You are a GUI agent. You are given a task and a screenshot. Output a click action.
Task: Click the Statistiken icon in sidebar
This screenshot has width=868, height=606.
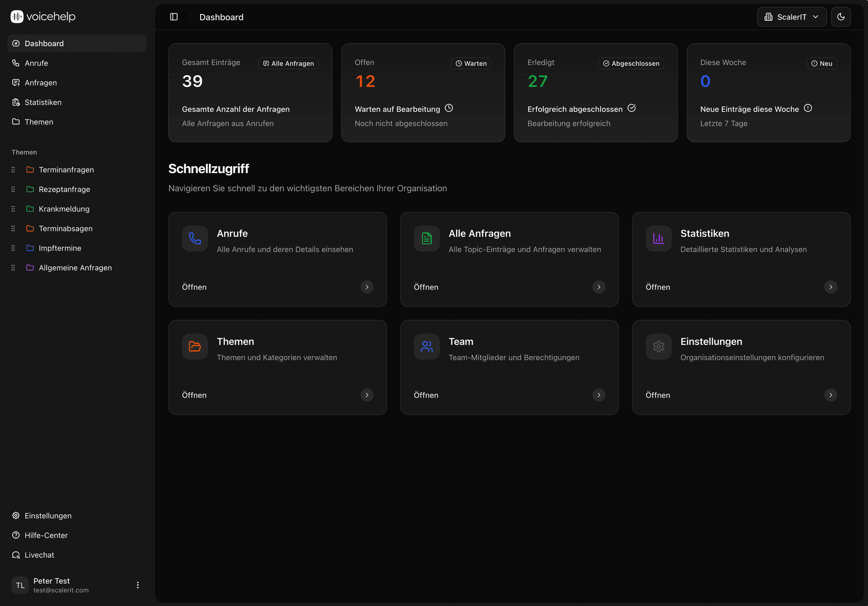[16, 102]
